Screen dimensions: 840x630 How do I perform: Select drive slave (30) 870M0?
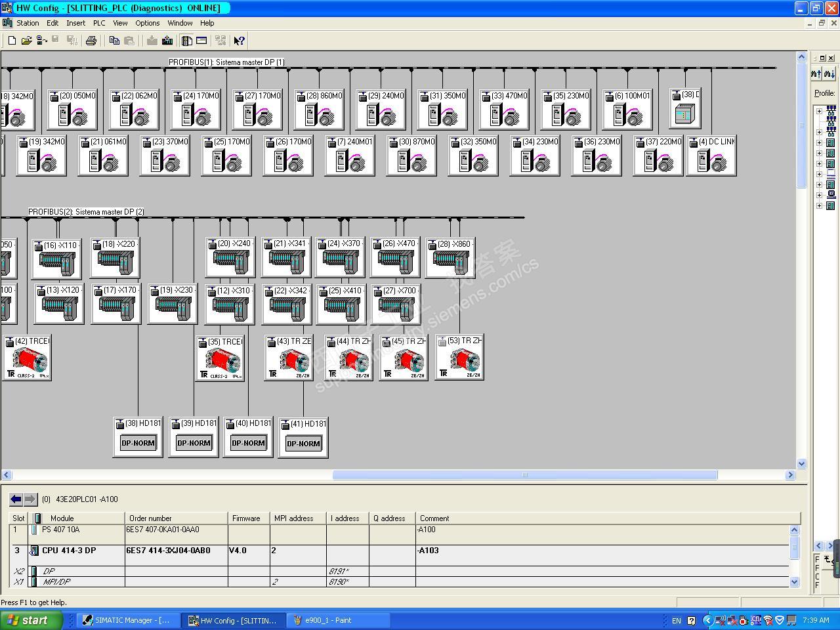pyautogui.click(x=411, y=155)
